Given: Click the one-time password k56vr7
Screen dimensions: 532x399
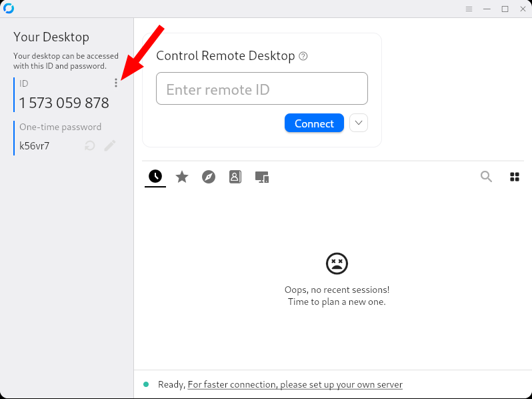Looking at the screenshot, I should (x=34, y=146).
